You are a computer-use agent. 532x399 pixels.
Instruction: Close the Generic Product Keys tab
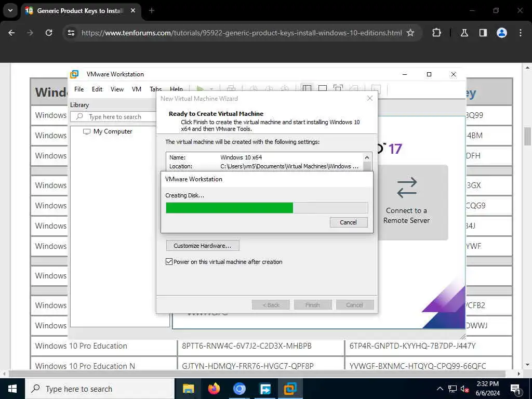pos(133,10)
